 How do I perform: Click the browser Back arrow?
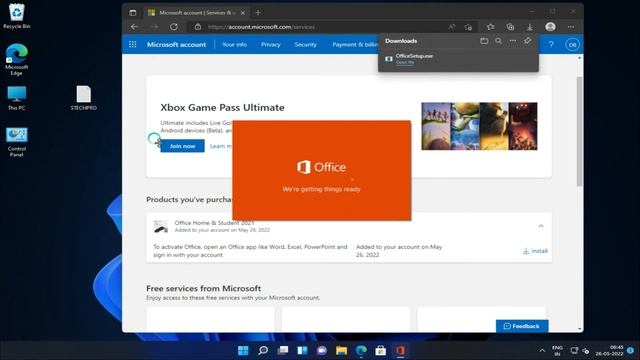click(134, 27)
